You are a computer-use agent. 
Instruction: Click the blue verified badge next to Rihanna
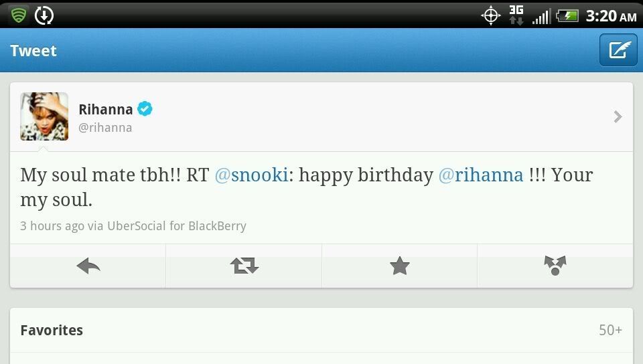(x=145, y=109)
